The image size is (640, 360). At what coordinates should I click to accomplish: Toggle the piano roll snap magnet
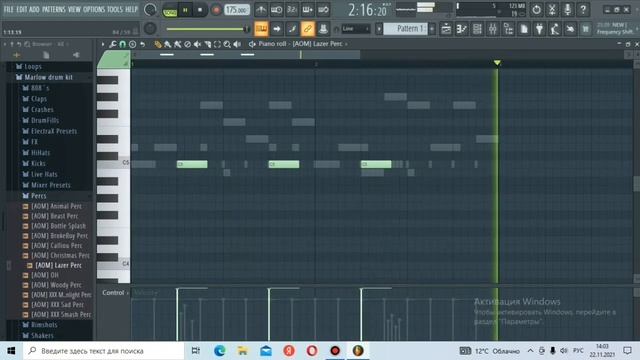click(x=122, y=44)
